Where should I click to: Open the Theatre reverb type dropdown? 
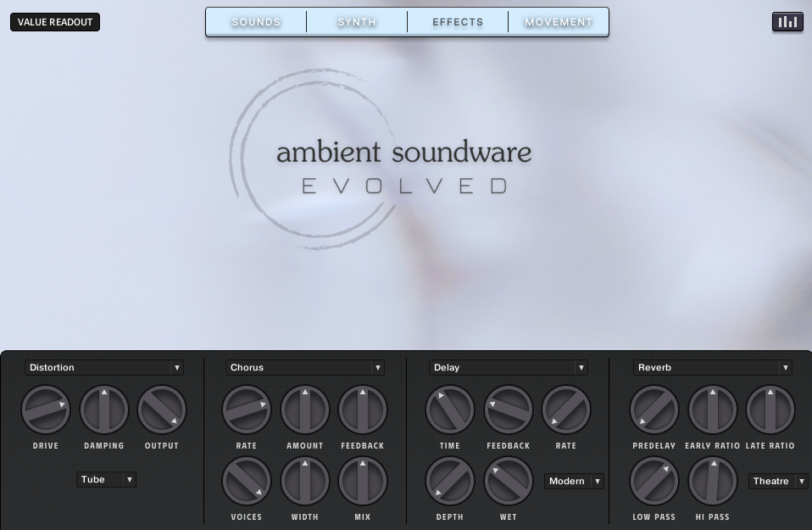pyautogui.click(x=778, y=482)
